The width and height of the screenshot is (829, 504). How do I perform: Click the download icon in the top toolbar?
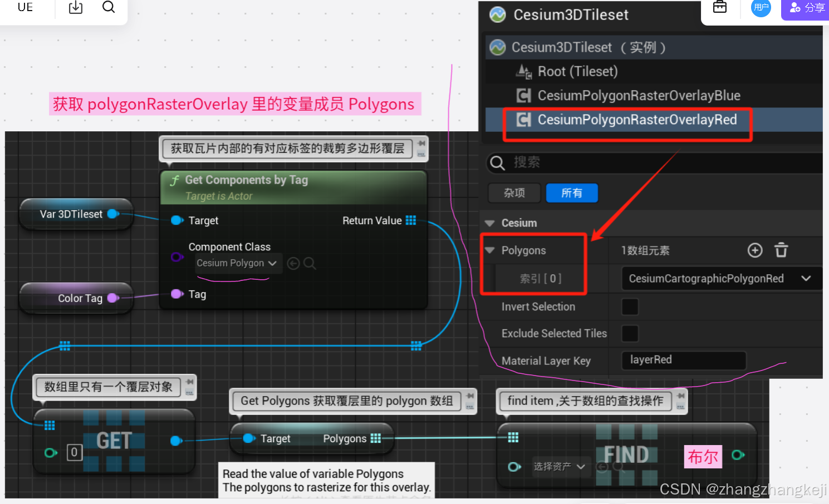76,7
